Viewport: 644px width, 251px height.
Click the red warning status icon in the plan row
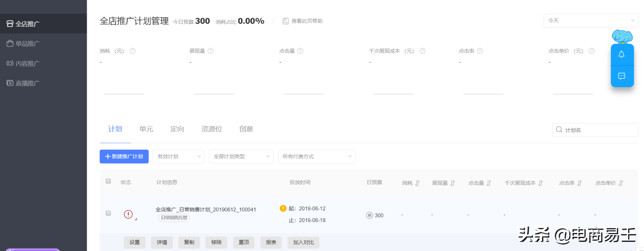pyautogui.click(x=128, y=214)
